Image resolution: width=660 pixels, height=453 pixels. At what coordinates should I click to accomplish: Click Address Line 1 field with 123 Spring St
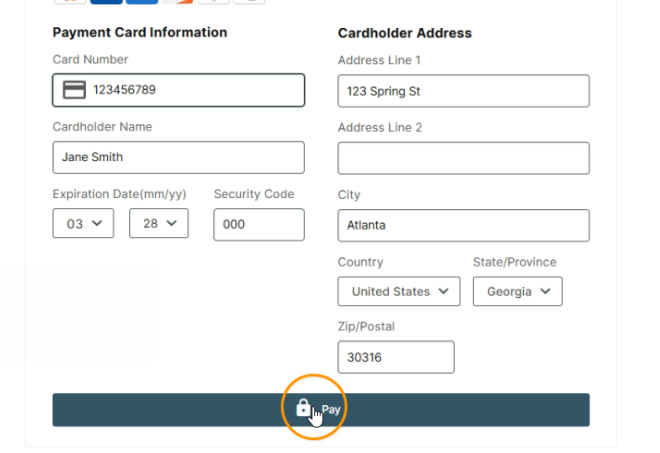(x=463, y=91)
